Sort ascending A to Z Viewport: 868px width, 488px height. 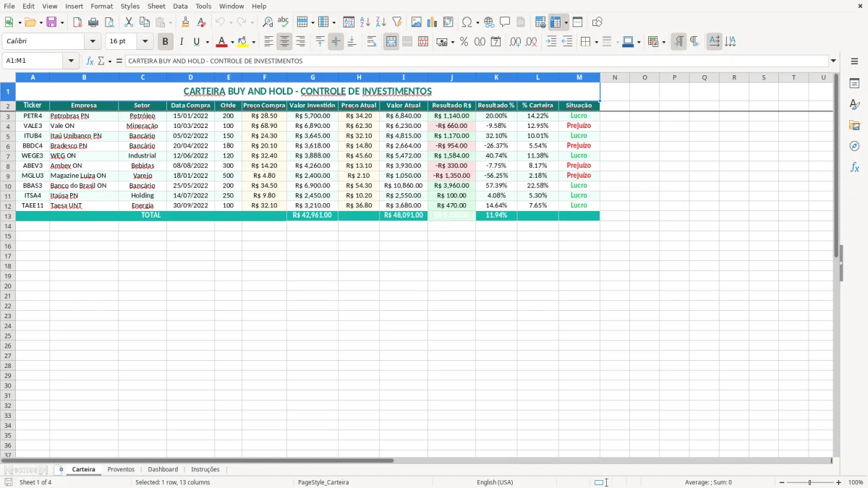pyautogui.click(x=365, y=22)
